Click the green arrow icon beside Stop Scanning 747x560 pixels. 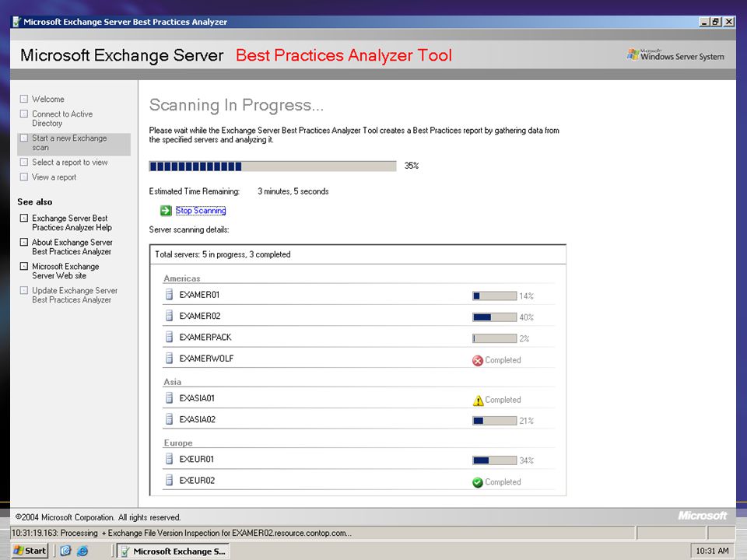tap(166, 211)
